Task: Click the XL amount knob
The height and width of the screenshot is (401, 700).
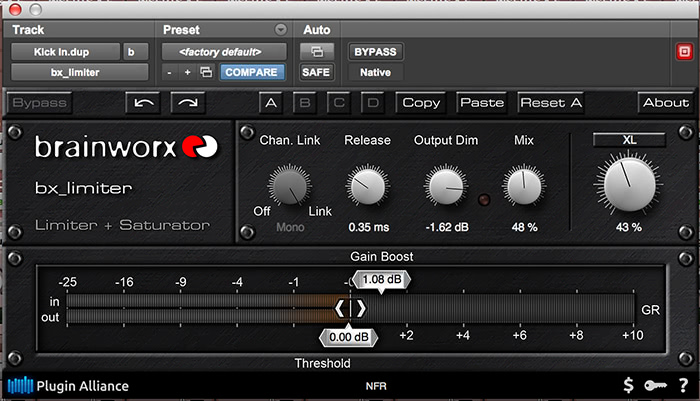Action: (x=629, y=184)
